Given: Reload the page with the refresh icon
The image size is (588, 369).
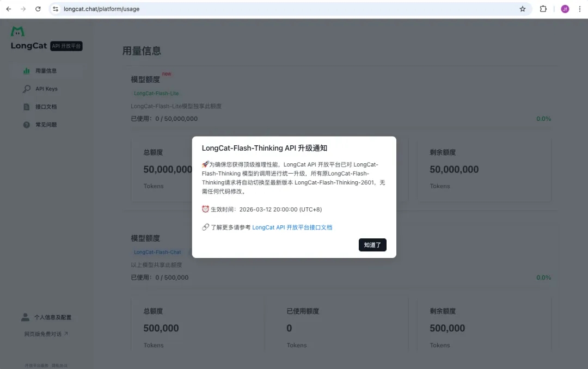Looking at the screenshot, I should (37, 9).
